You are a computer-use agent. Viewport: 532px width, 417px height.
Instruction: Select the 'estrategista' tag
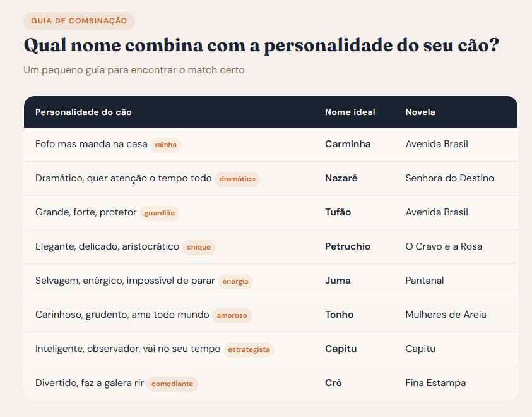click(249, 349)
